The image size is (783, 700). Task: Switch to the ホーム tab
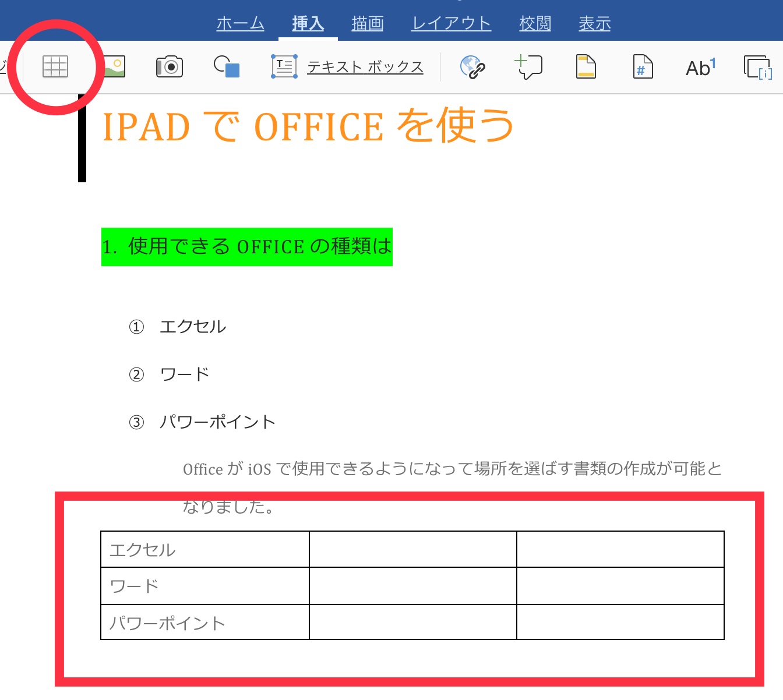click(x=240, y=23)
